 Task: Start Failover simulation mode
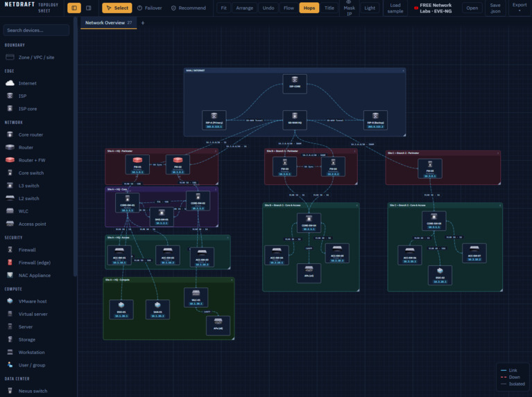point(150,8)
